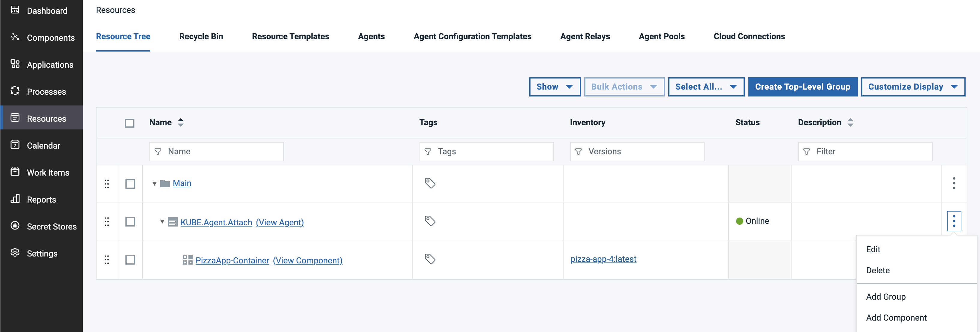Image resolution: width=980 pixels, height=332 pixels.
Task: Switch to the Resource Tree tab
Action: point(123,37)
